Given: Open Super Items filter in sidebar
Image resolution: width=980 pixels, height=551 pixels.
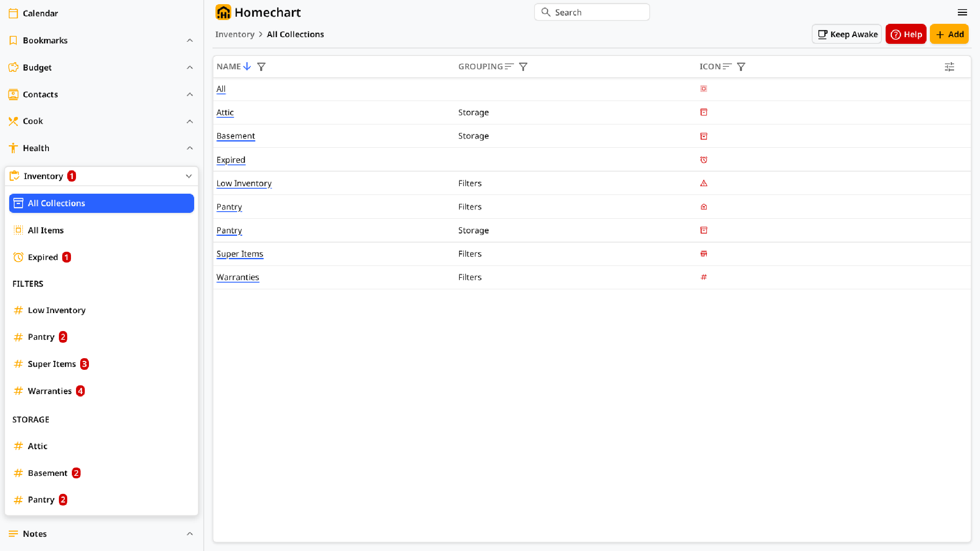Looking at the screenshot, I should click(x=101, y=364).
